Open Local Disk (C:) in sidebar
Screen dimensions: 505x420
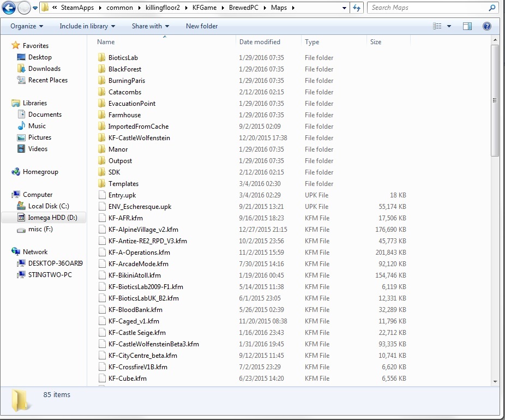point(49,206)
